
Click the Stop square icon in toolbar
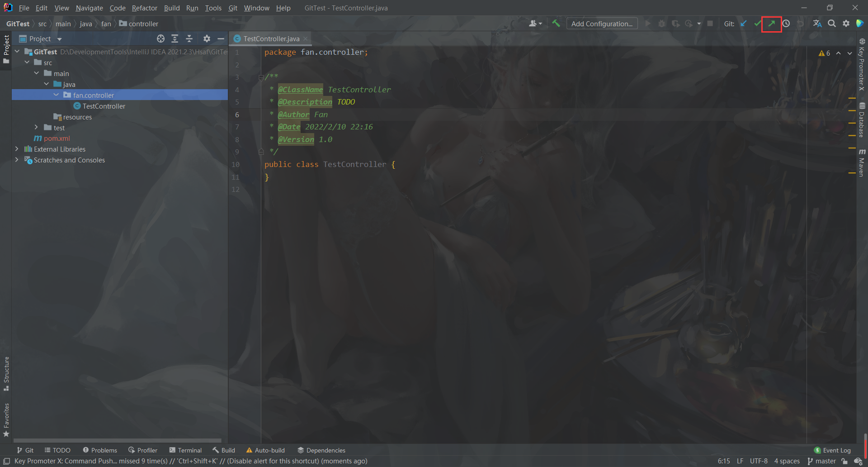tap(710, 24)
